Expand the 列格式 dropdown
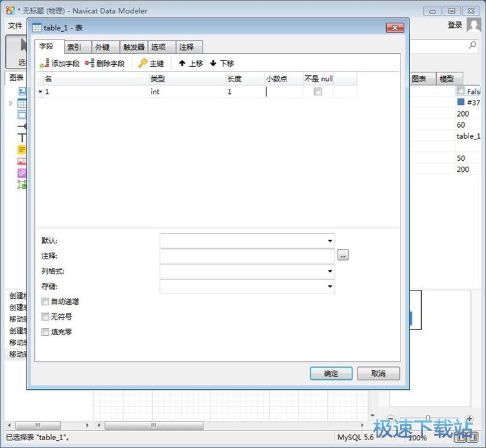 (330, 271)
